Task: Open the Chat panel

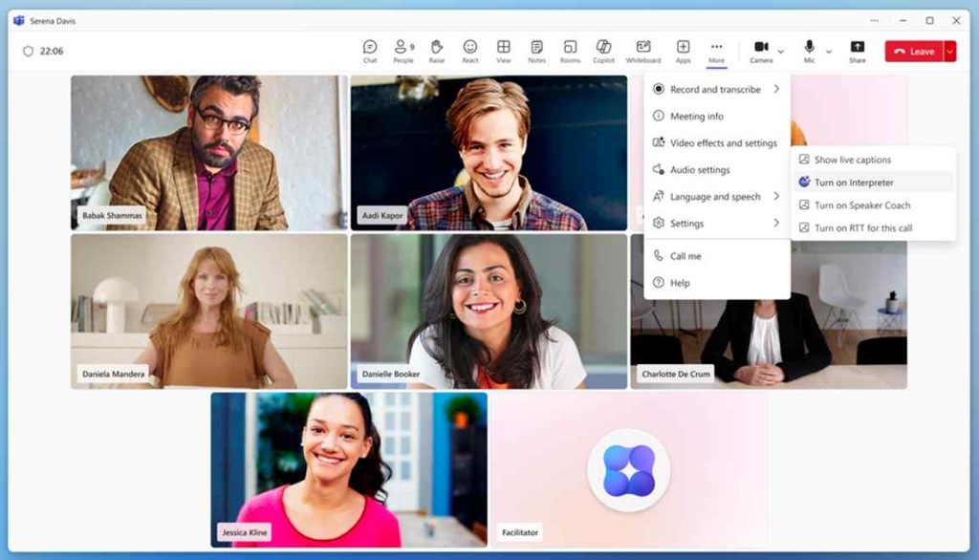Action: [368, 51]
